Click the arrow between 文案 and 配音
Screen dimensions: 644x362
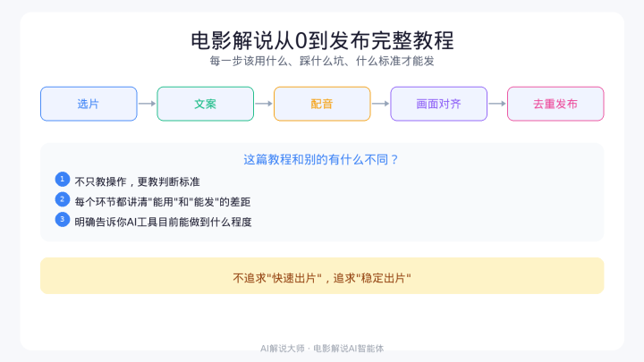[264, 104]
